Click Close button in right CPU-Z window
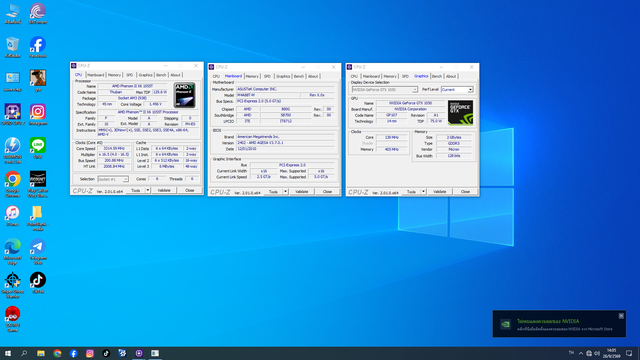Viewport: 640px width, 360px height. (x=465, y=191)
